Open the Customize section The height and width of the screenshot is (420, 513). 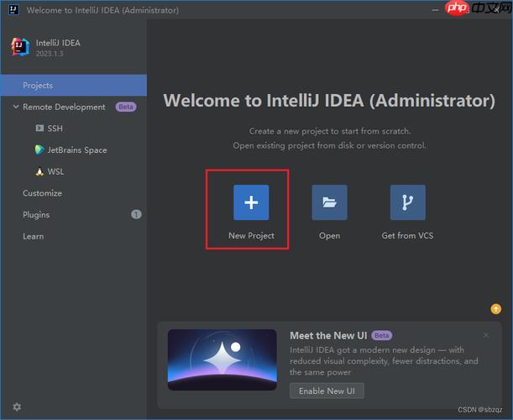[42, 193]
